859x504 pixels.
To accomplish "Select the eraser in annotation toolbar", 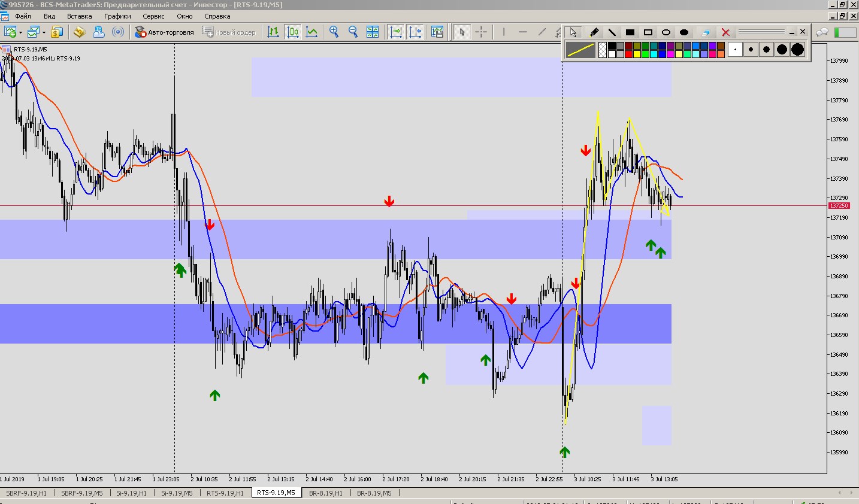I will [705, 32].
